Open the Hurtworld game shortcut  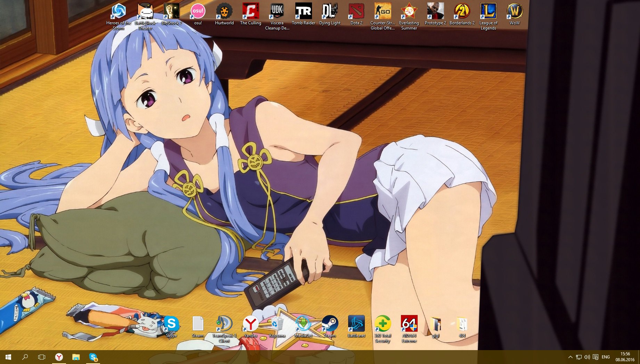click(224, 14)
